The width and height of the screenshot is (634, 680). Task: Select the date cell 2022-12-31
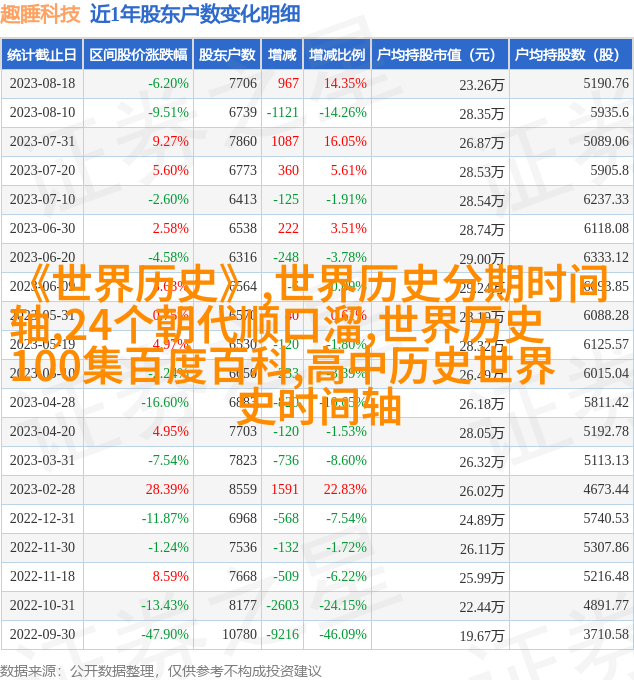[x=42, y=518]
